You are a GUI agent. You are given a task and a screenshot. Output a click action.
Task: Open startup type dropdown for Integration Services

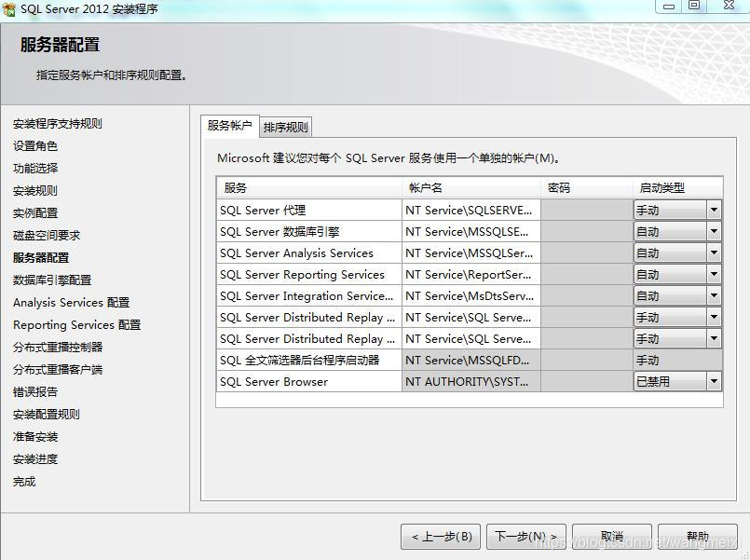pyautogui.click(x=714, y=296)
